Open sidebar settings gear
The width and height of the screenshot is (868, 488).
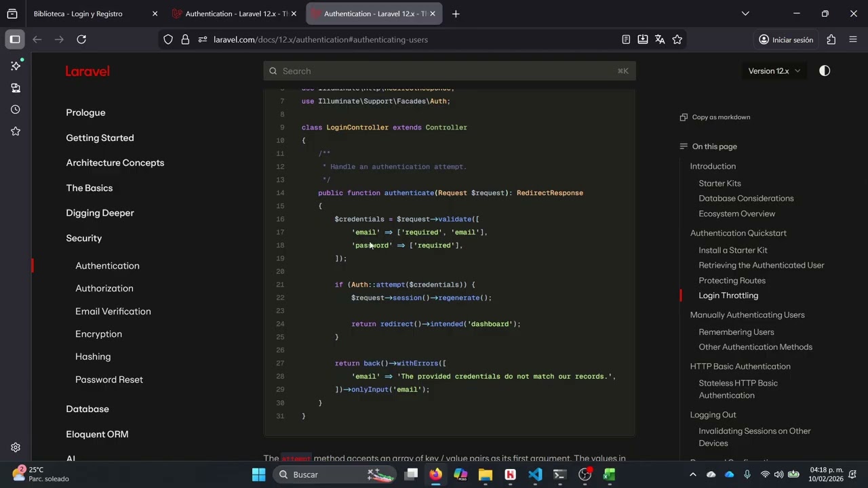[16, 447]
